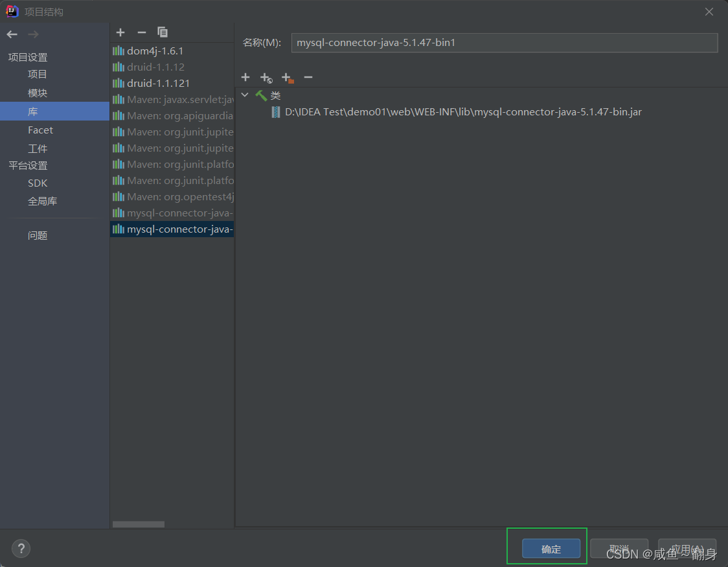Viewport: 728px width, 567px height.
Task: Click the forward navigation arrow
Action: 33,34
